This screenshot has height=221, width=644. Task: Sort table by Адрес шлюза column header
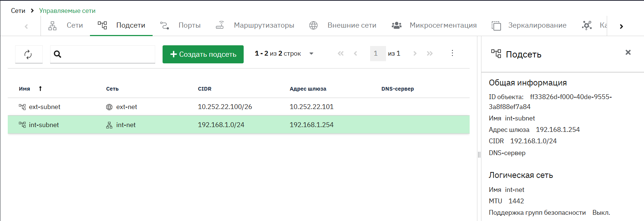pyautogui.click(x=308, y=89)
